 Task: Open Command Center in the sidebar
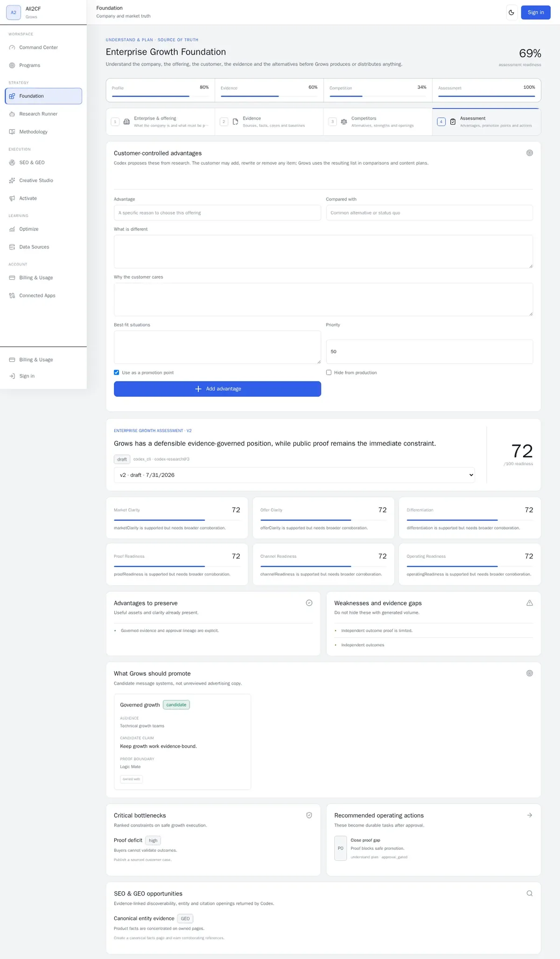pos(43,48)
